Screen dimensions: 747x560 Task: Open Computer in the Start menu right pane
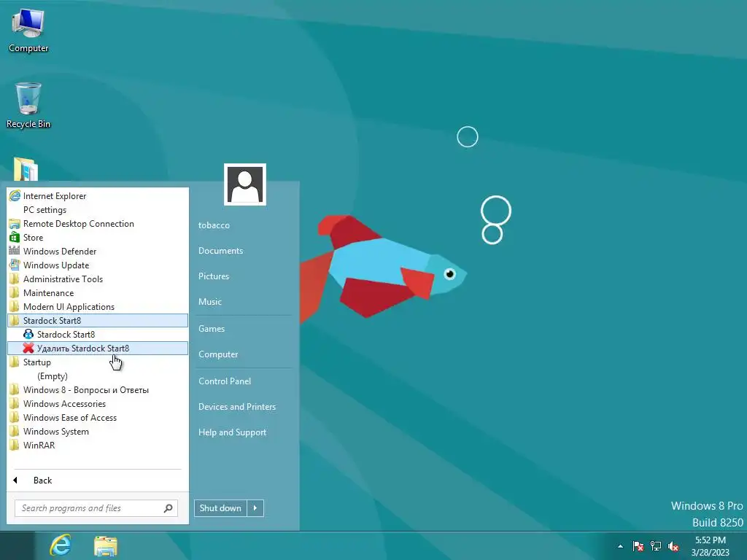217,354
